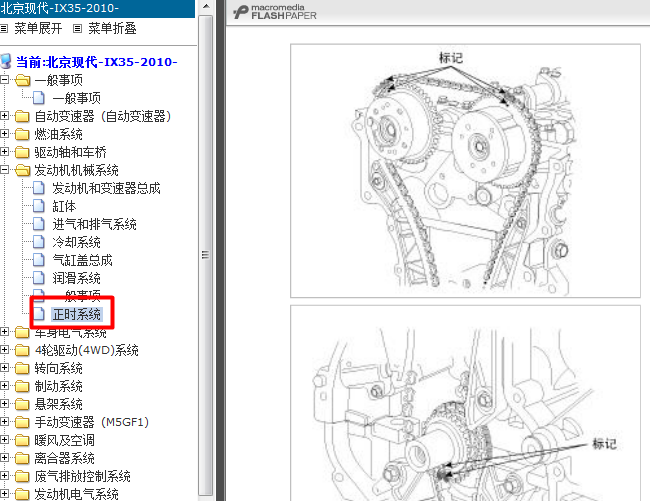Expand the 燃油系统 folder
Screen dimensions: 650x501
4,133
